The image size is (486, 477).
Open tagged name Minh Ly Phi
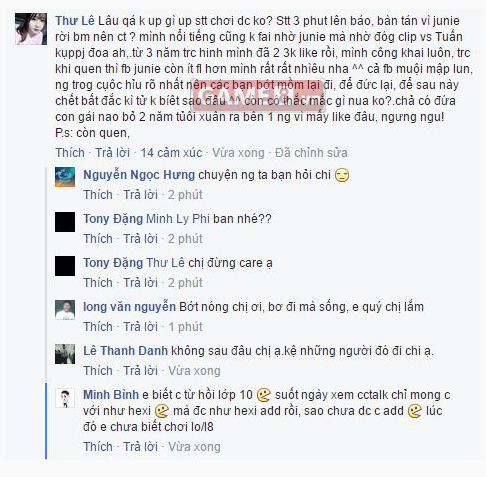(x=178, y=219)
